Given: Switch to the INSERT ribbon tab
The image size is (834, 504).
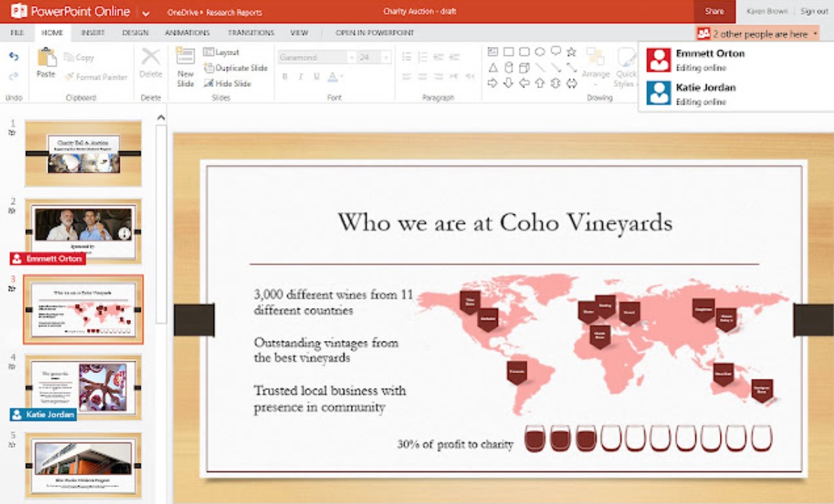Looking at the screenshot, I should [x=92, y=32].
